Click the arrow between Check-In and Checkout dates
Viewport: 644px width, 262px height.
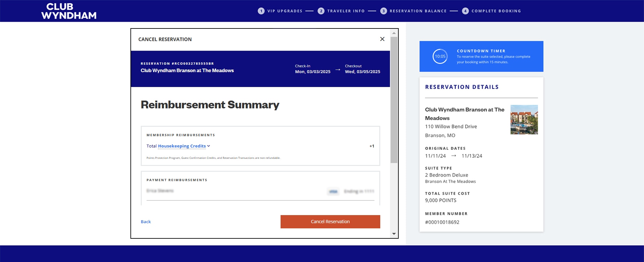(338, 70)
